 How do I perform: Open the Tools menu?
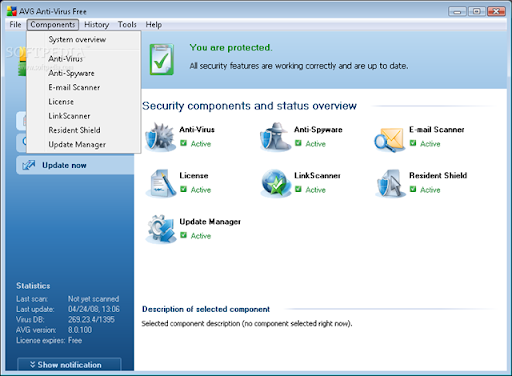pos(127,25)
